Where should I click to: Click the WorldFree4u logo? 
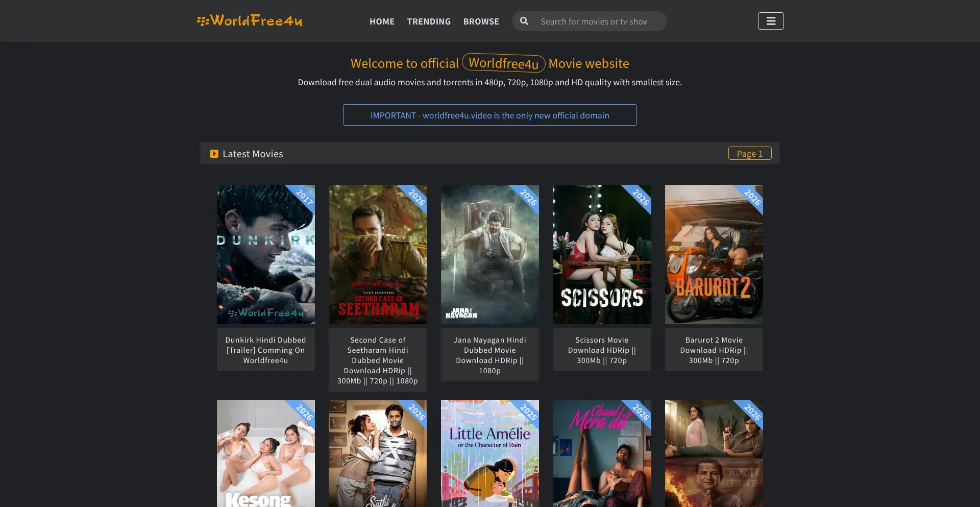point(250,21)
